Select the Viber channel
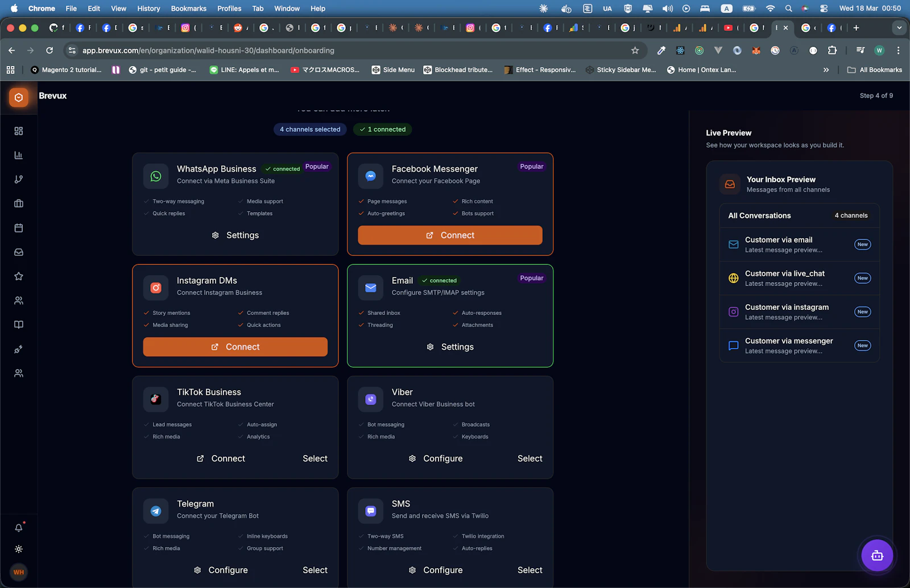Image resolution: width=910 pixels, height=588 pixels. (x=530, y=458)
